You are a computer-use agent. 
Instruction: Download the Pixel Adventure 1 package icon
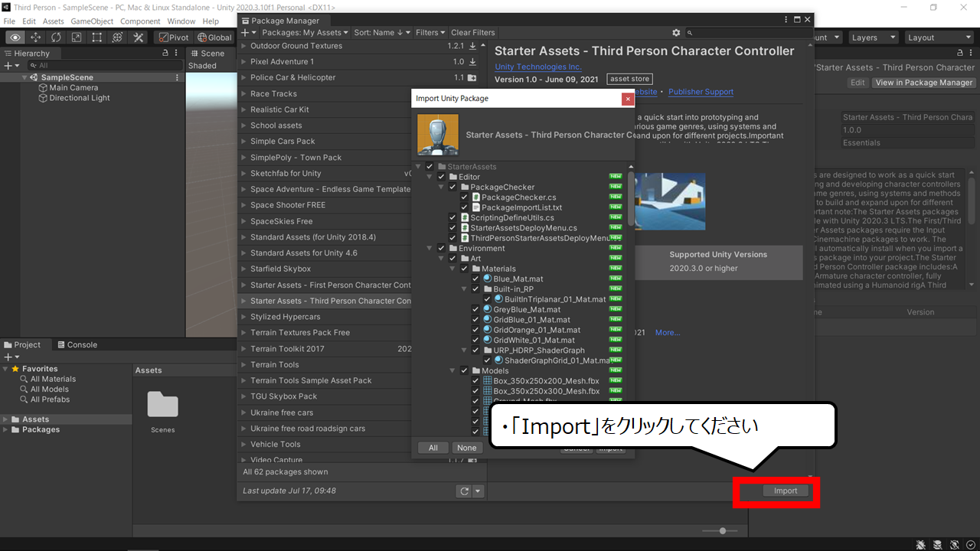[473, 62]
